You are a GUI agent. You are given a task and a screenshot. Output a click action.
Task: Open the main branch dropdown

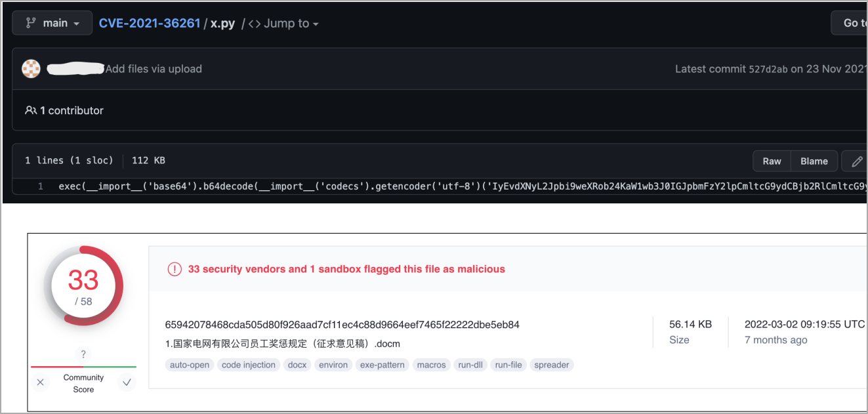click(52, 22)
